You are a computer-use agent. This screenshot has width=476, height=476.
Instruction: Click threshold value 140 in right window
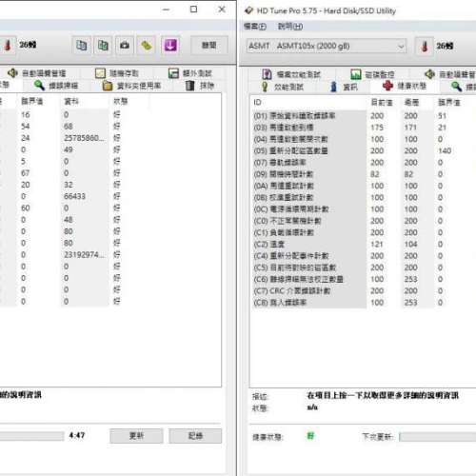tap(445, 150)
